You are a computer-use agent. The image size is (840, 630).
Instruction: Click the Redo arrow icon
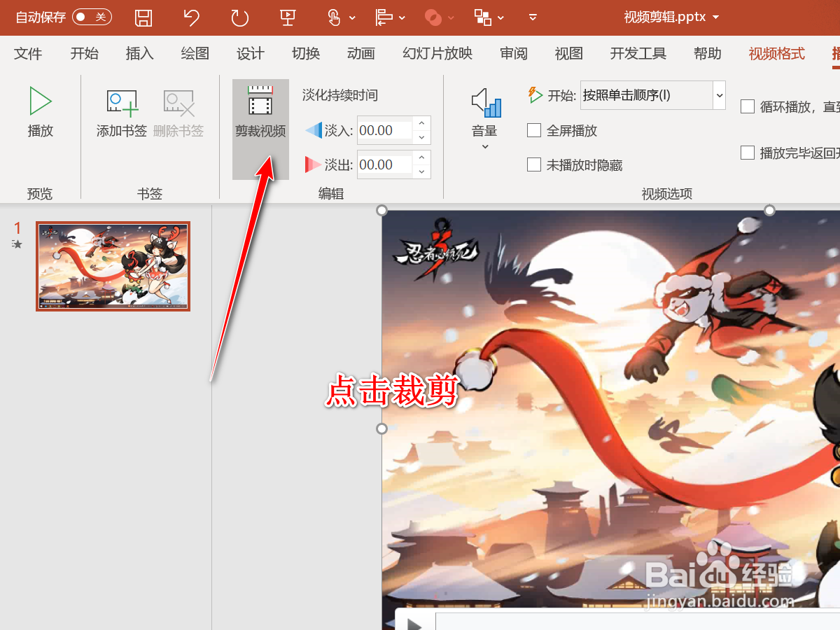pos(240,17)
